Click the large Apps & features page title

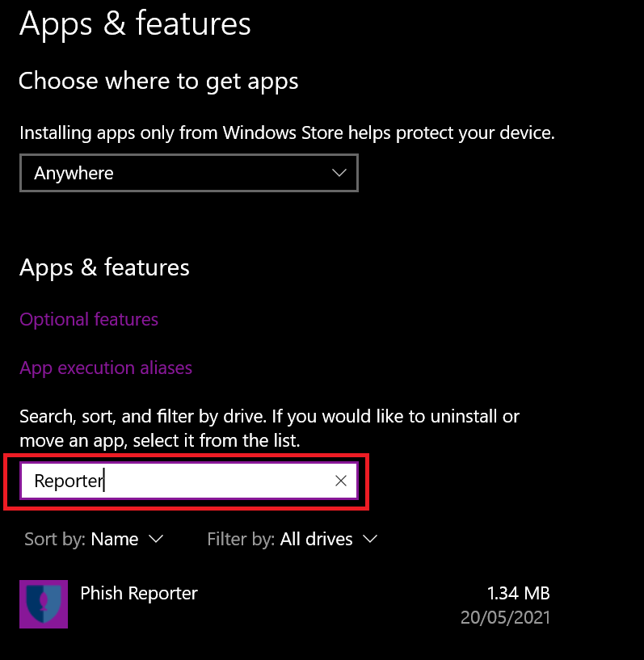point(135,24)
